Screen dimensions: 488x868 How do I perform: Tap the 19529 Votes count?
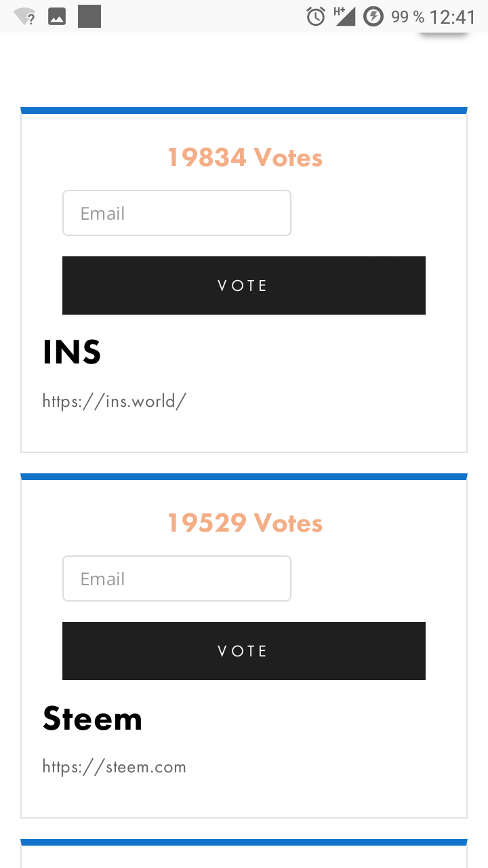point(245,523)
